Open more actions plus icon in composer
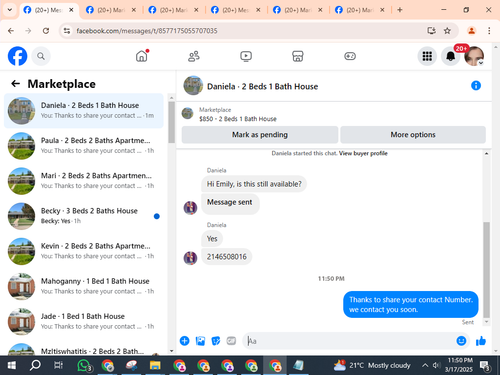The width and height of the screenshot is (500, 375). pyautogui.click(x=184, y=341)
